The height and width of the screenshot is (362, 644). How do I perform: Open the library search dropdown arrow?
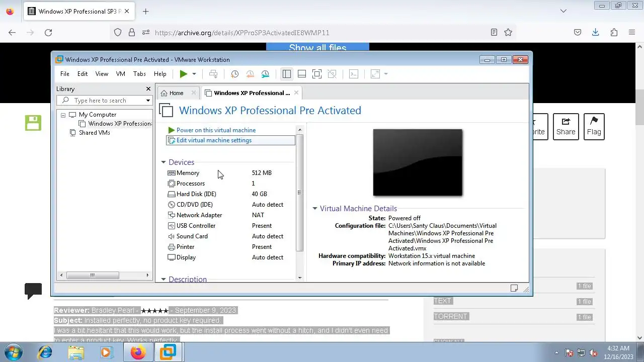pos(148,101)
